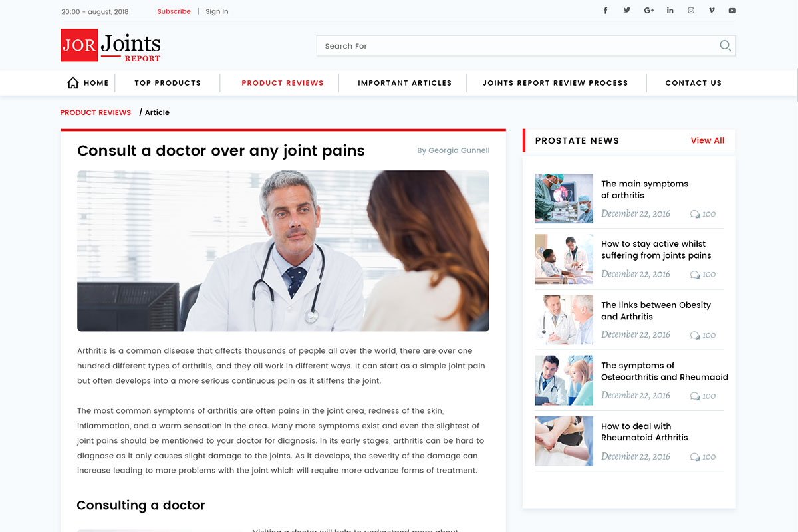Open JOINTS REPORT REVIEW PROCESS menu item

555,83
